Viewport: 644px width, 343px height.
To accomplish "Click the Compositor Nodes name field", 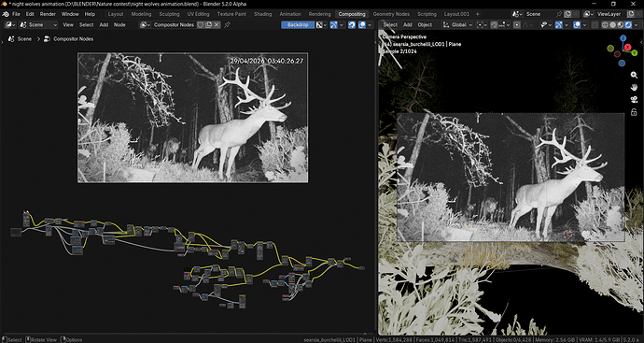I will tap(174, 24).
